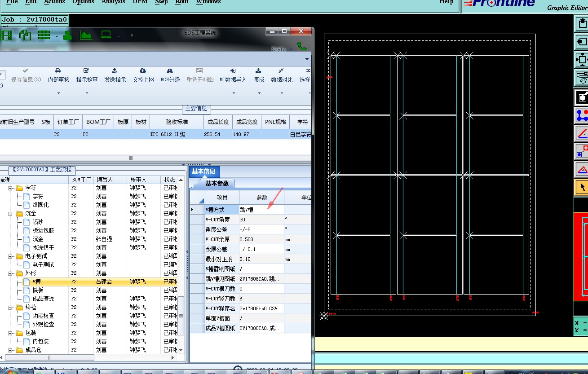Select the 铣板 item in process tree

coord(38,290)
